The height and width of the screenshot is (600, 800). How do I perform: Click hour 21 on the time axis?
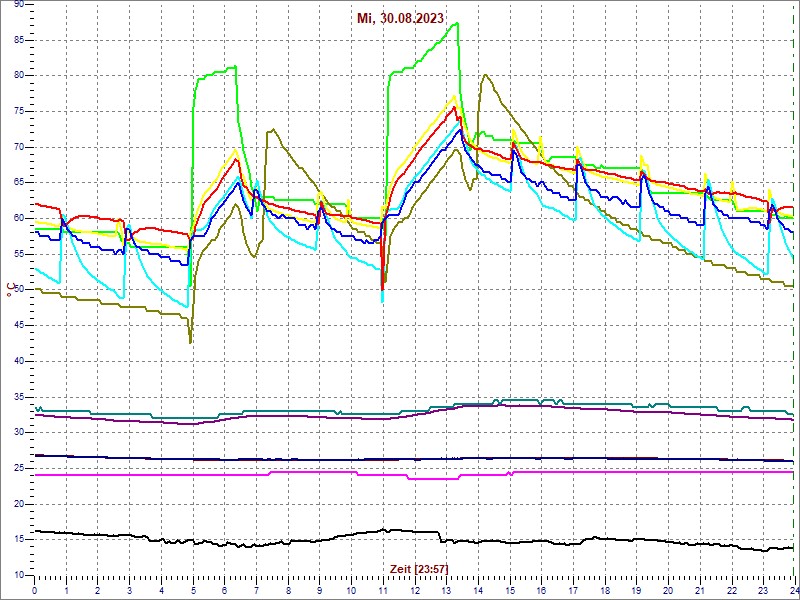tap(699, 588)
